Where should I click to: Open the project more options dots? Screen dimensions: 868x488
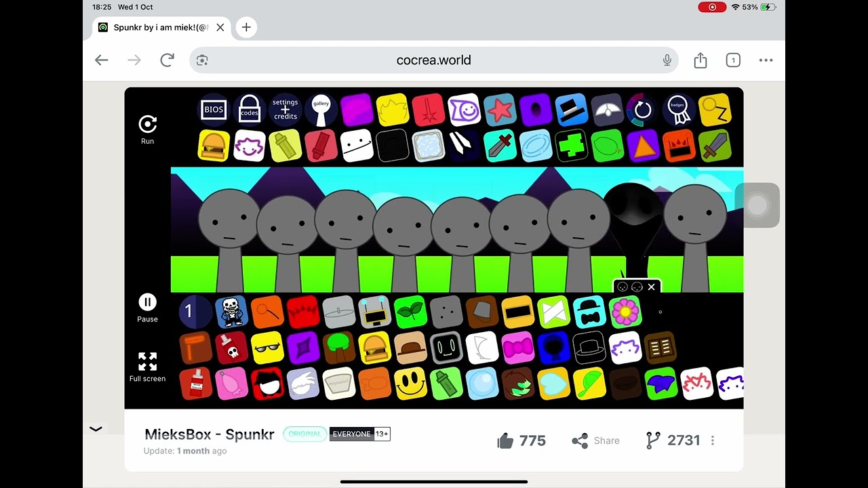tap(713, 441)
